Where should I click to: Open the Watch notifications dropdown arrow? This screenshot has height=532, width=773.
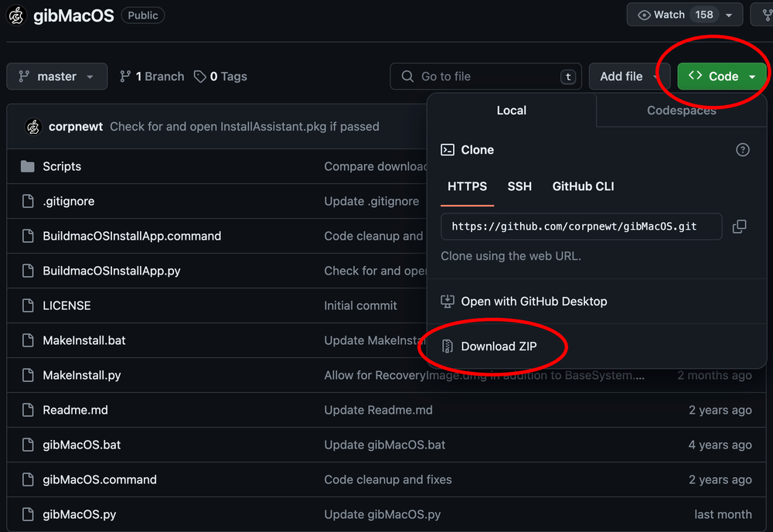(728, 15)
